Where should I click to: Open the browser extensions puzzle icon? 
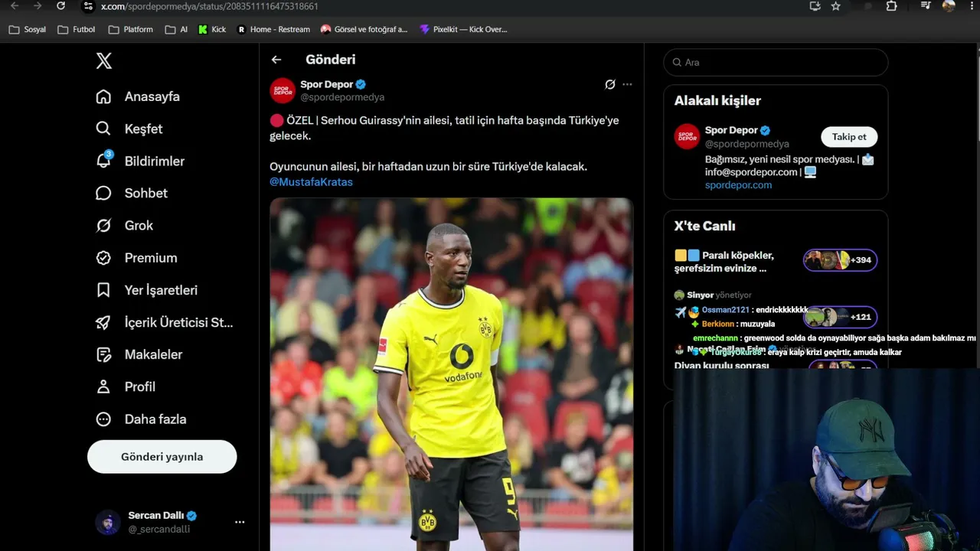pyautogui.click(x=891, y=6)
